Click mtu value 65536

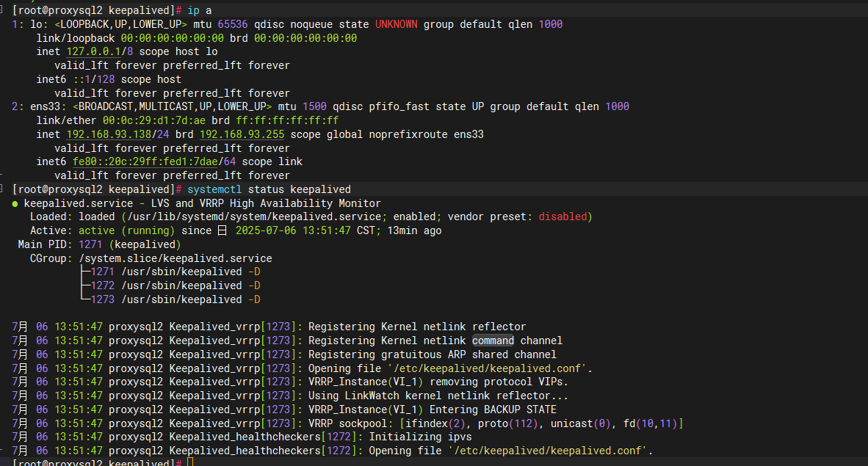233,24
